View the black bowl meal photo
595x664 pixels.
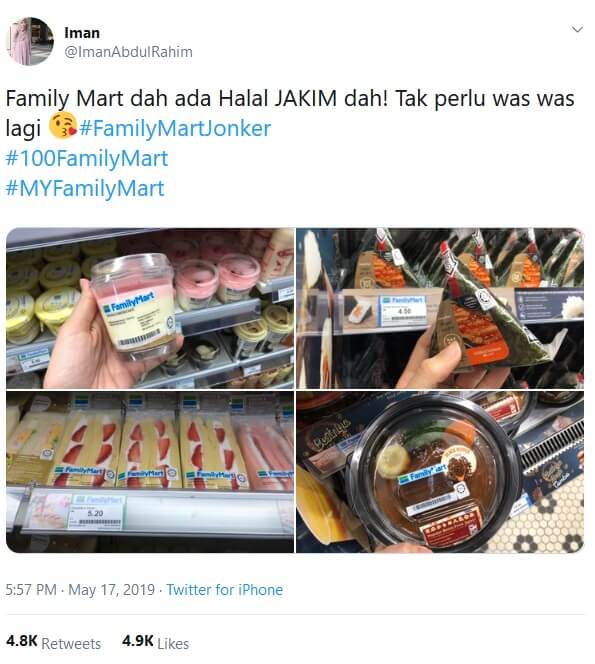[x=440, y=472]
